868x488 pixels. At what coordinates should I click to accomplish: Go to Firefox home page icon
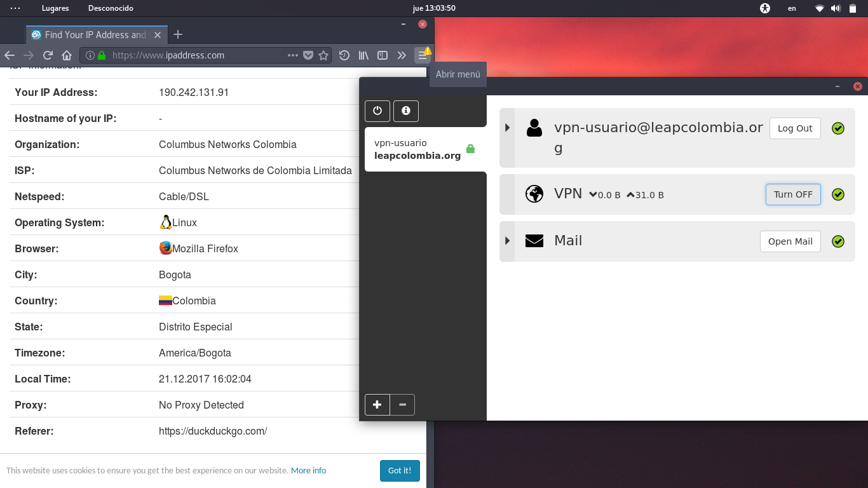[x=67, y=55]
